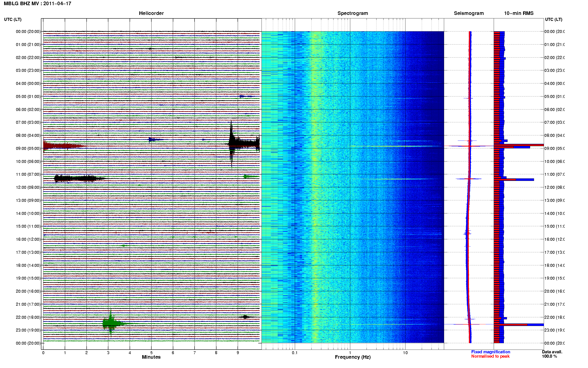
Task: Click the Normalised to peak legend text
Action: click(x=490, y=356)
